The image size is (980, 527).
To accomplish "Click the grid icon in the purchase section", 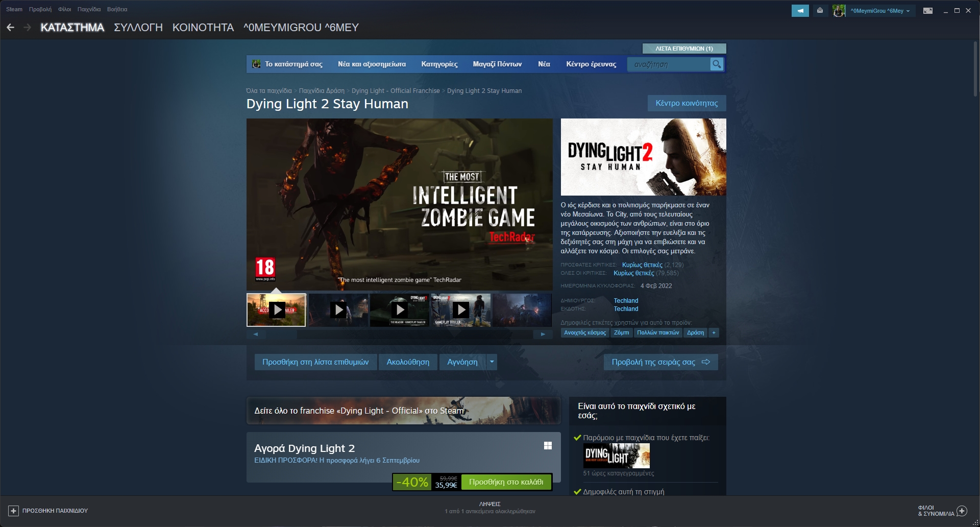I will (548, 445).
